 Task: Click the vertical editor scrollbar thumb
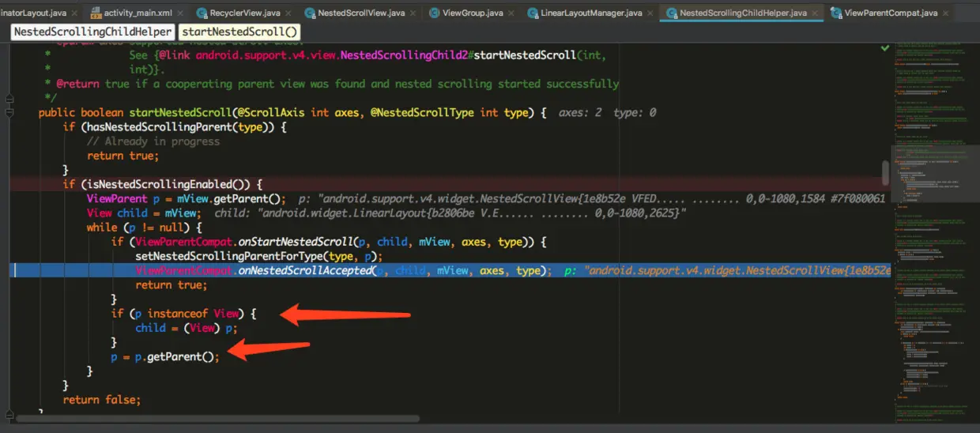(x=885, y=171)
